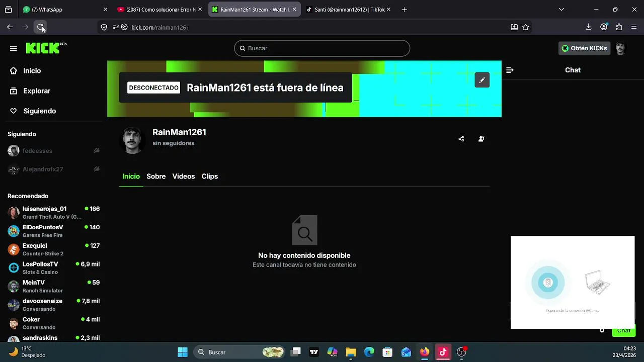Viewport: 644px width, 362px height.
Task: Switch to the YouTube Error tab
Action: click(159, 10)
